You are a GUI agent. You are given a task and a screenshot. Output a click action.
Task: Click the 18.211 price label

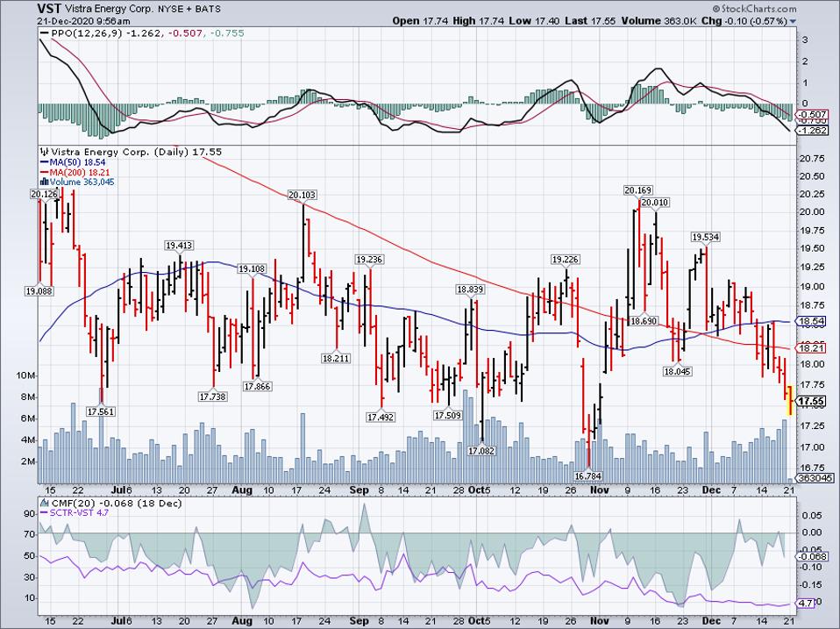[x=337, y=357]
